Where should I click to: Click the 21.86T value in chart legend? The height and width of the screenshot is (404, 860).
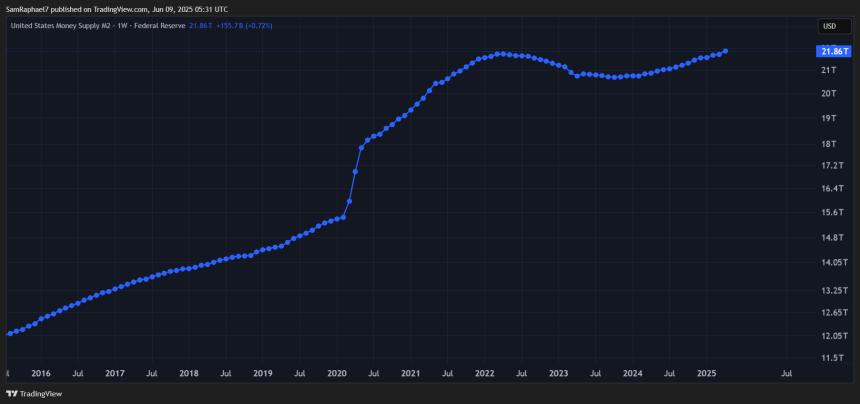[x=201, y=25]
